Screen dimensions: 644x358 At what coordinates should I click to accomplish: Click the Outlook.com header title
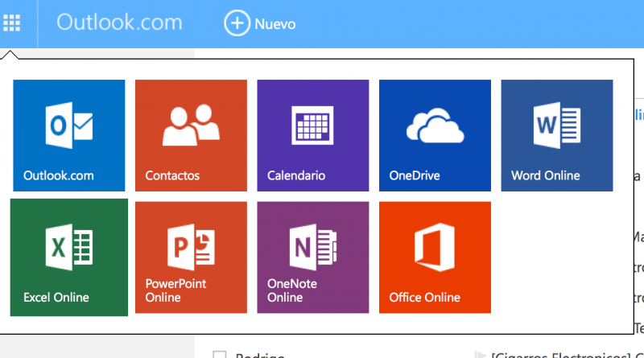pos(121,23)
